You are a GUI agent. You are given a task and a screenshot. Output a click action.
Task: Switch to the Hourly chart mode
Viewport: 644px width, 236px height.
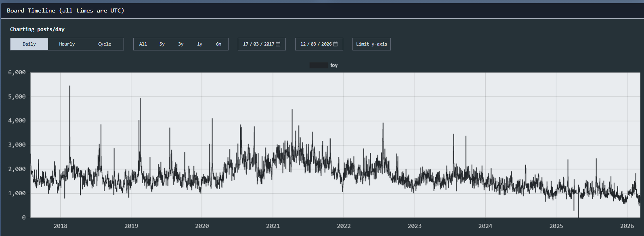(67, 44)
